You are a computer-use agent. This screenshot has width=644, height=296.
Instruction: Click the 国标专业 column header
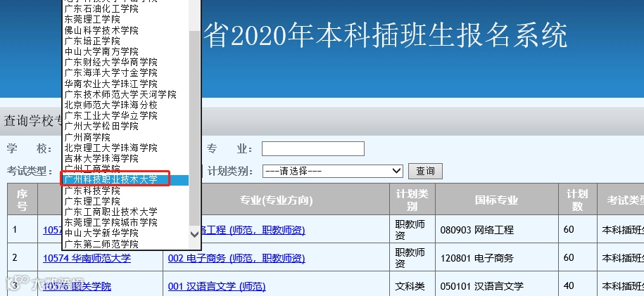497,200
